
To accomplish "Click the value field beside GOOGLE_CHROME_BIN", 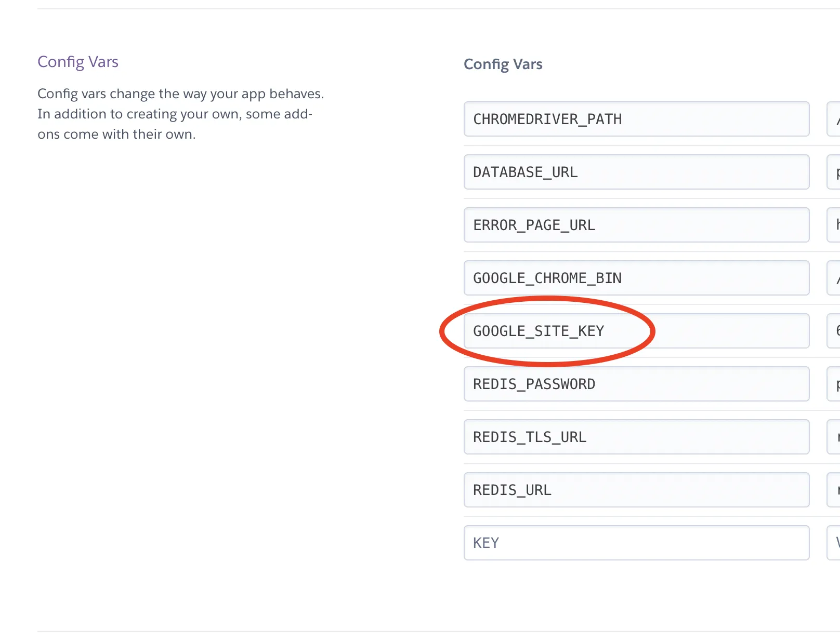I will click(x=834, y=278).
